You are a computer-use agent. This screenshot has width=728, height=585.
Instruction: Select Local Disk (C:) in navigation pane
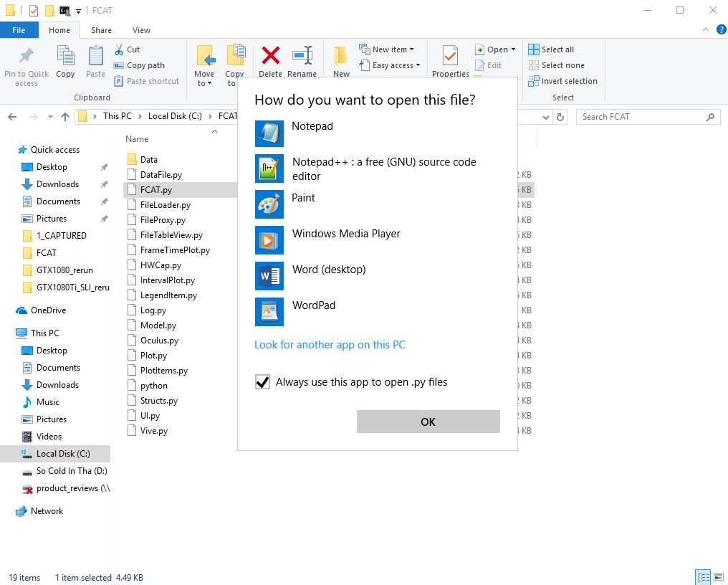pos(62,454)
